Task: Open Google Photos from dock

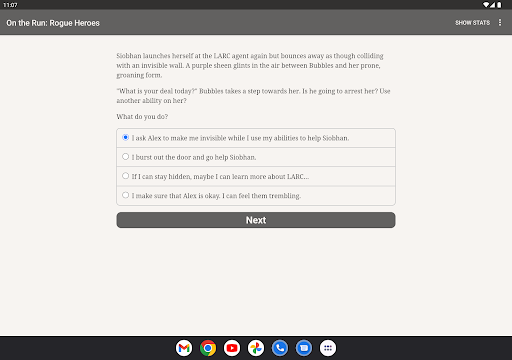Action: 256,348
